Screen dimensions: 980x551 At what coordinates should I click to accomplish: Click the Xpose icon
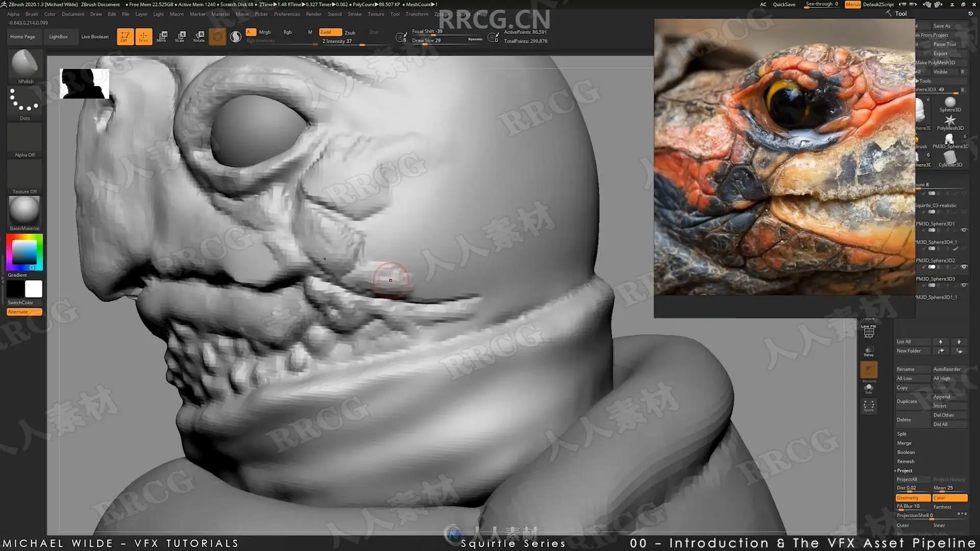(x=869, y=406)
